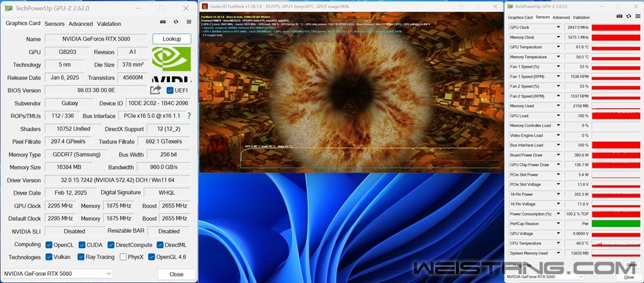Viewport: 644px width, 283px height.
Task: Click the GPU Clock red sensor graph
Action: coord(616,28)
